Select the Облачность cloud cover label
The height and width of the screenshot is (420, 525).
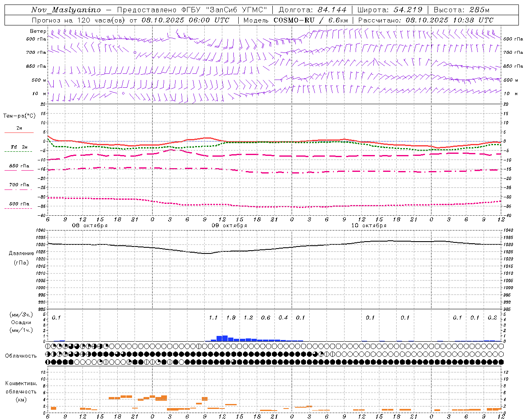click(21, 356)
